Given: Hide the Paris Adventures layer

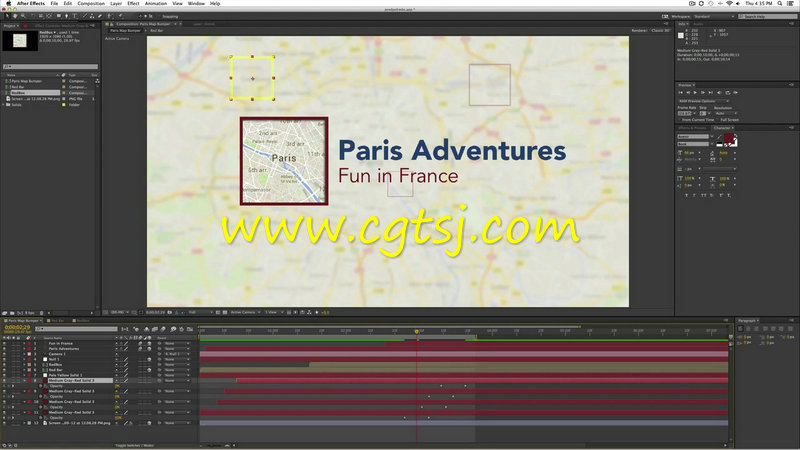Looking at the screenshot, I should pos(4,348).
